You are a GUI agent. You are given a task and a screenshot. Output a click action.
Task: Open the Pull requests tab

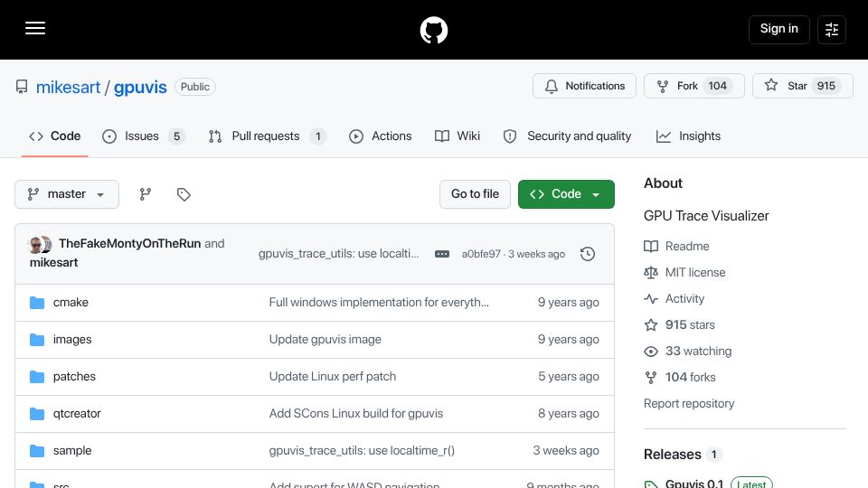tap(268, 136)
